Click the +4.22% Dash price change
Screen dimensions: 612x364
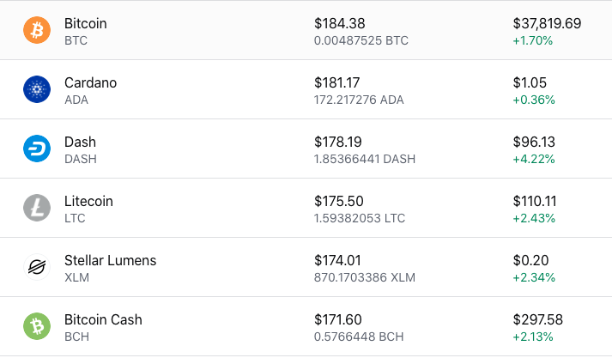pos(534,160)
